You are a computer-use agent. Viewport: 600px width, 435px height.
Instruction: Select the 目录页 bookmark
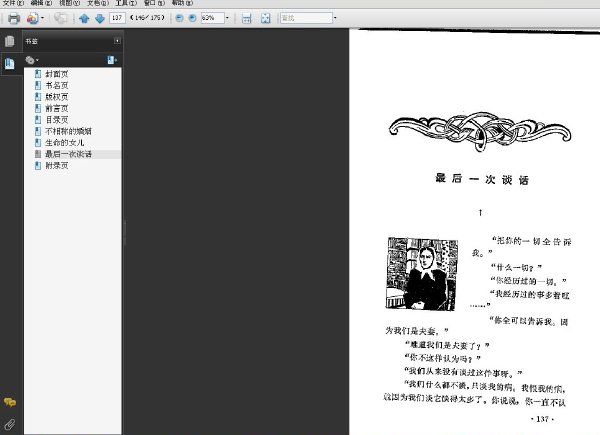[57, 120]
